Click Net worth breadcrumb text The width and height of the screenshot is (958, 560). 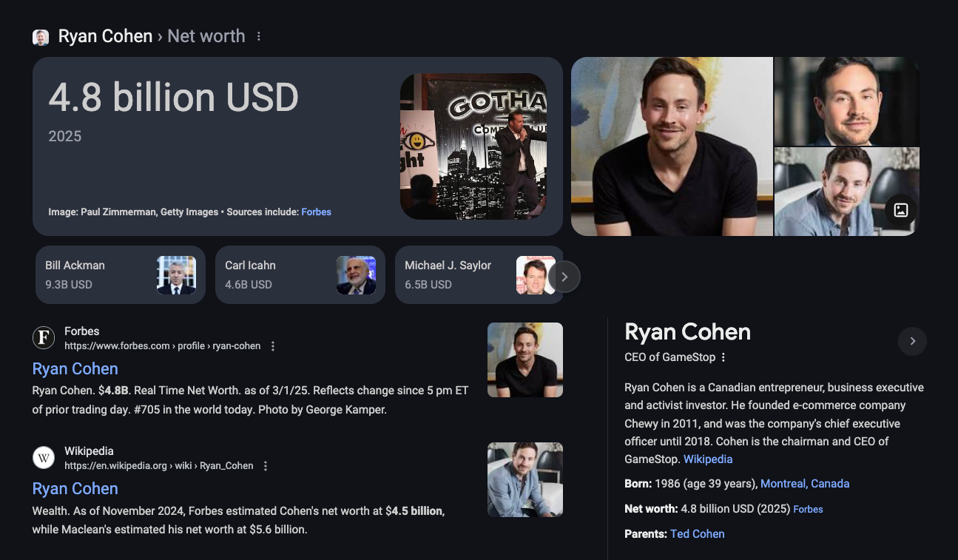[x=206, y=36]
